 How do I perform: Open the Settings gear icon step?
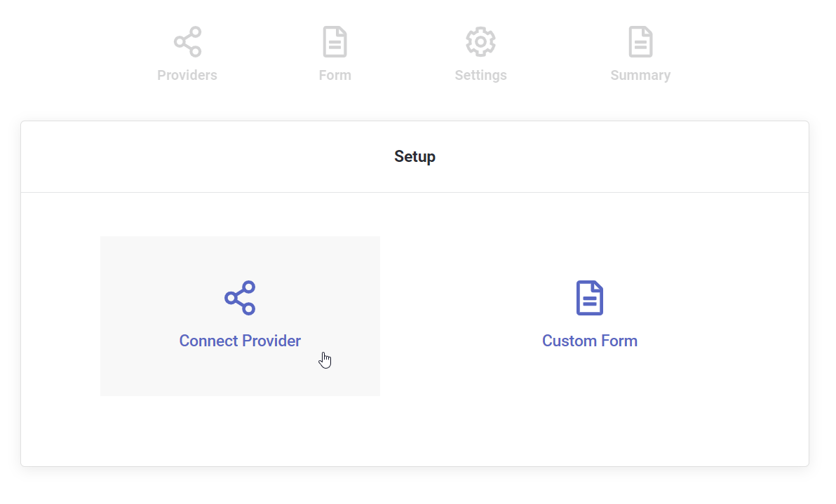(480, 42)
